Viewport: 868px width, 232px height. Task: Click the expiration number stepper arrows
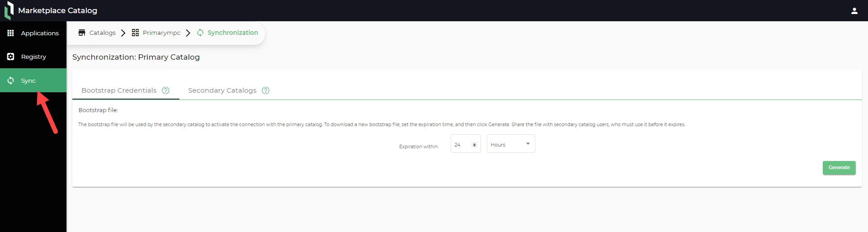(474, 145)
